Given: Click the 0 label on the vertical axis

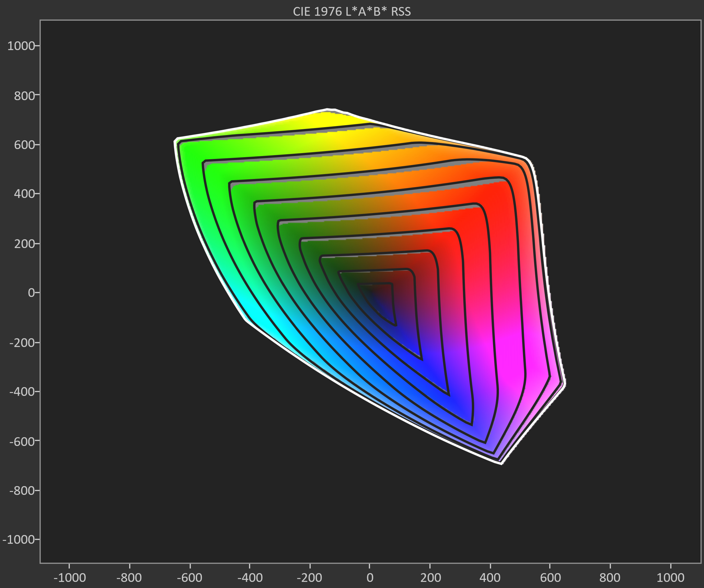Looking at the screenshot, I should pyautogui.click(x=32, y=293).
